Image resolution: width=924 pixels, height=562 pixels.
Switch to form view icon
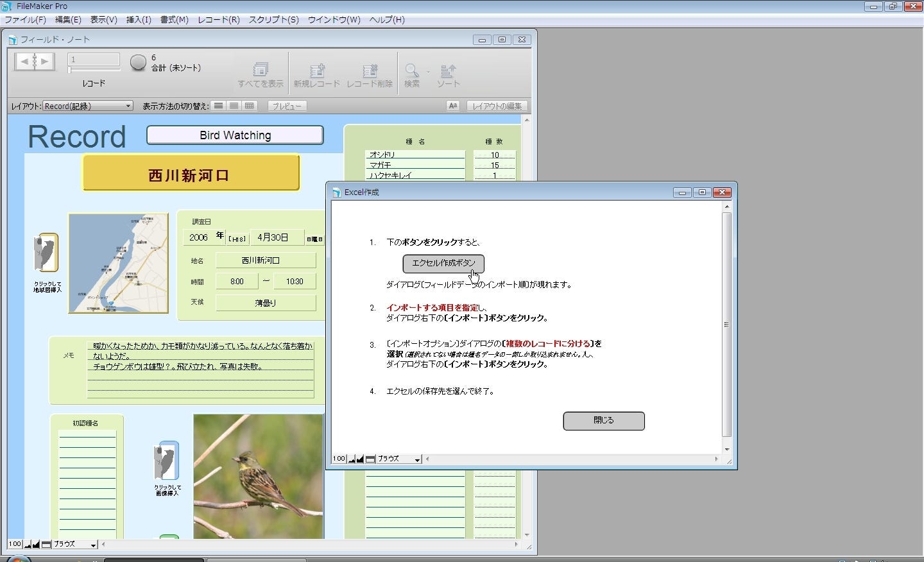click(218, 106)
